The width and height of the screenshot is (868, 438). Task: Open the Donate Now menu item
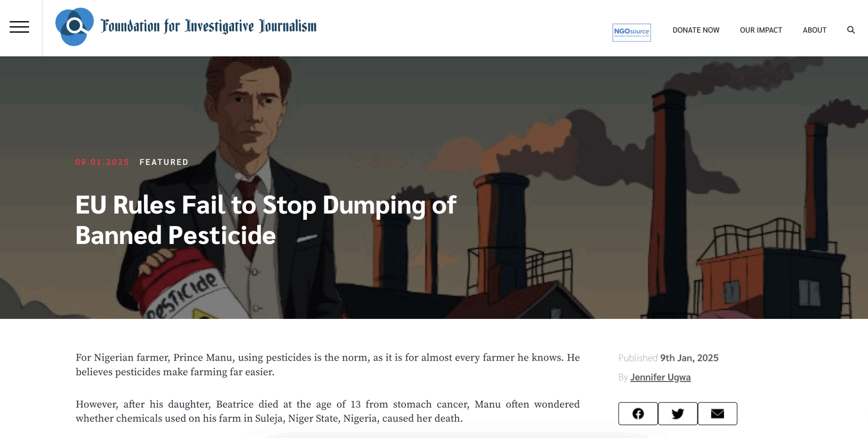point(696,30)
